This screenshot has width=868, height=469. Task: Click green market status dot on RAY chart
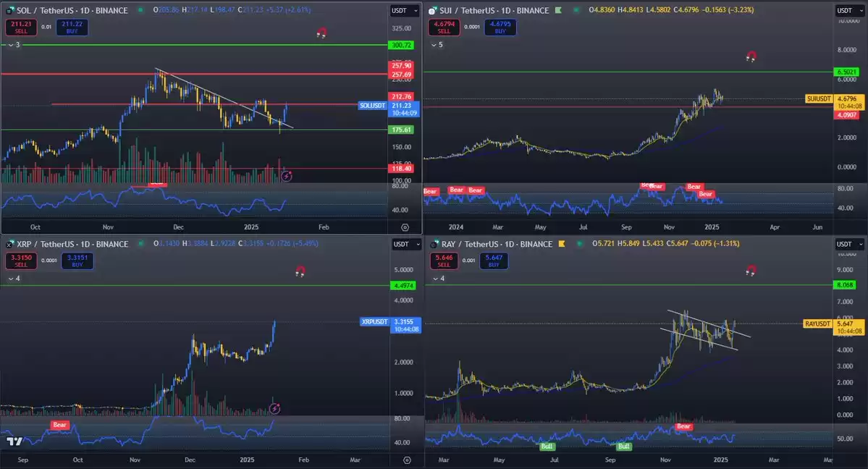pyautogui.click(x=579, y=244)
